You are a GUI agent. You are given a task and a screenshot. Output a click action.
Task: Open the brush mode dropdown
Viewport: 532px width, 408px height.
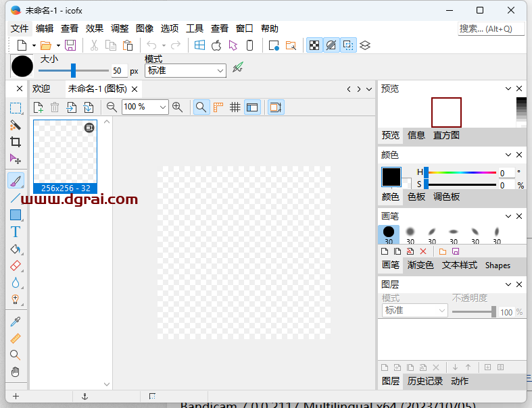tap(186, 70)
